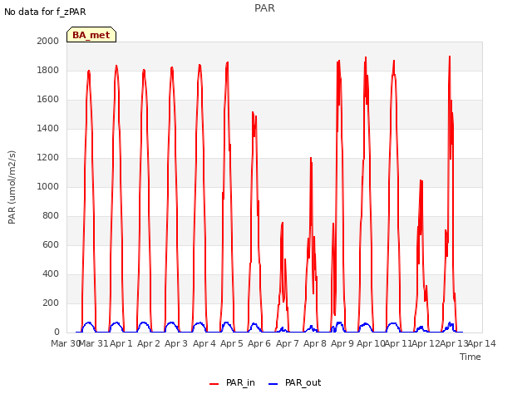Screen dimensions: 532x399
Task: Click the 'Apr 2' x-axis date label
Action: [149, 343]
